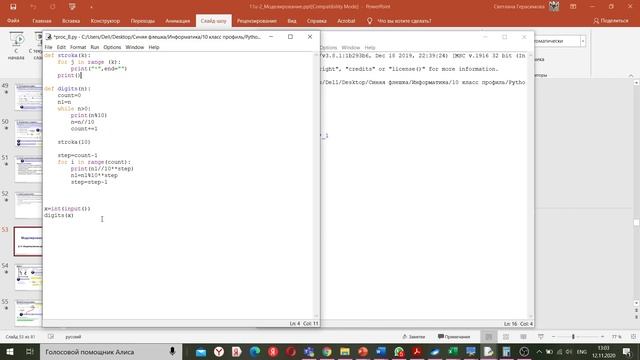This screenshot has width=640, height=360.
Task: Expand the monitor dropdown in the ribbon
Action: coord(582,41)
